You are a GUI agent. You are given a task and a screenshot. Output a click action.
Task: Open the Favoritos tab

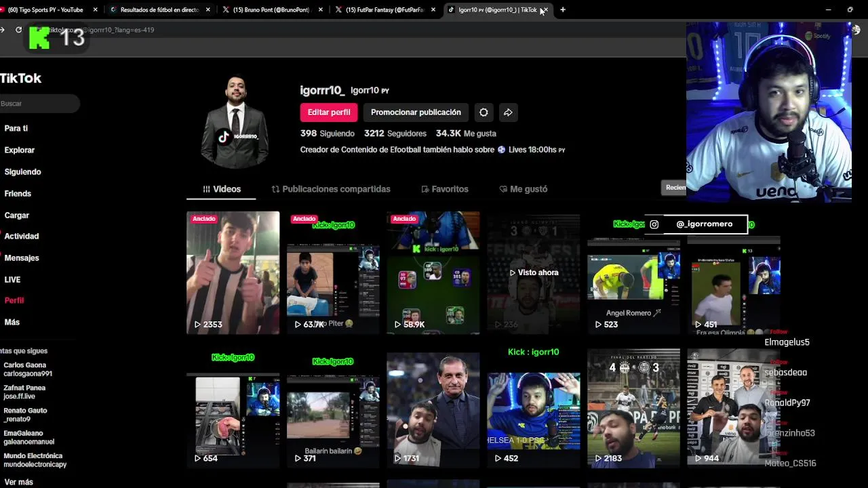click(445, 189)
